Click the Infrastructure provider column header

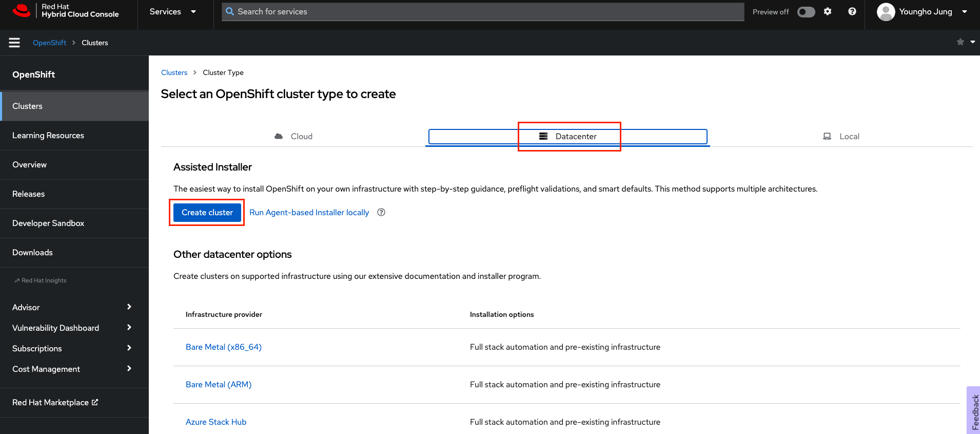(224, 314)
